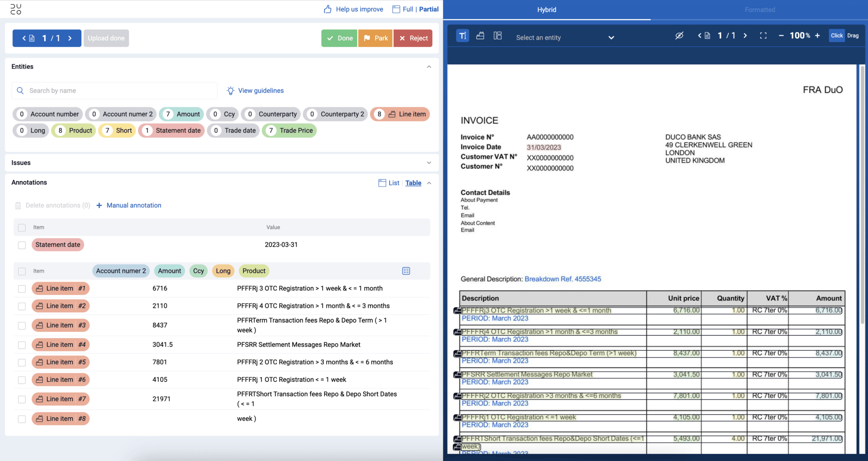Expand the Issues section

coord(428,163)
